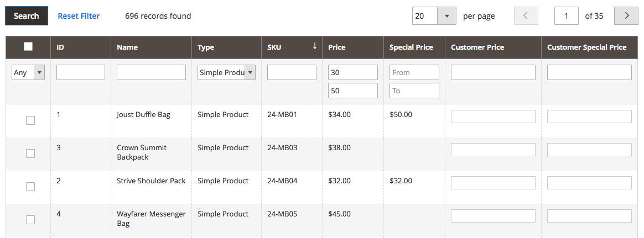Screen dimensions: 644x238
Task: Click the SKU 24-MB01 cell
Action: (x=282, y=115)
